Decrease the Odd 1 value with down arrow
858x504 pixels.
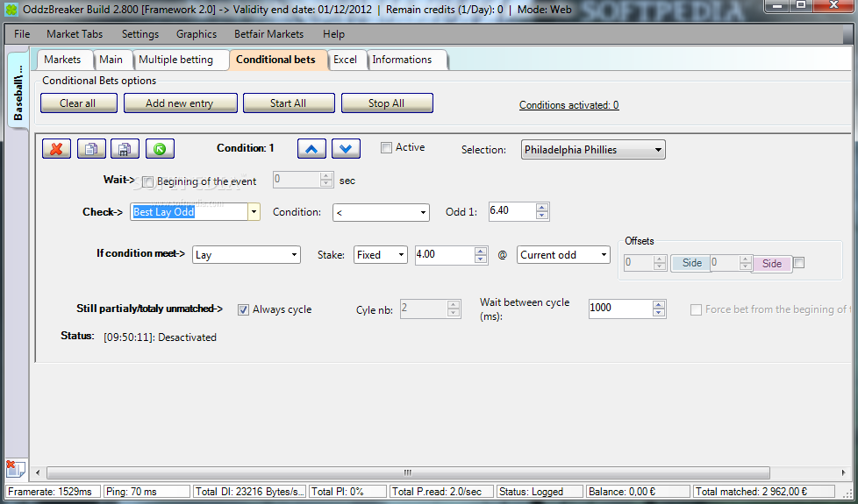tap(542, 216)
